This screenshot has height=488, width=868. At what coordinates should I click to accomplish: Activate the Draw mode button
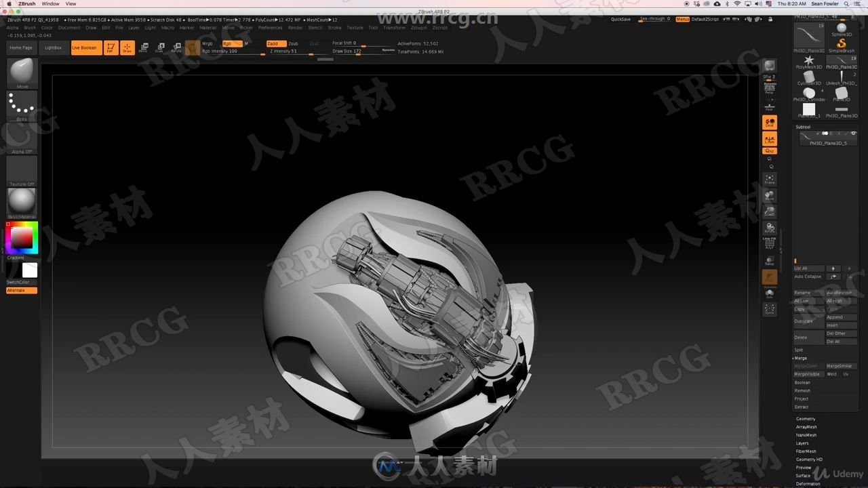click(x=127, y=47)
